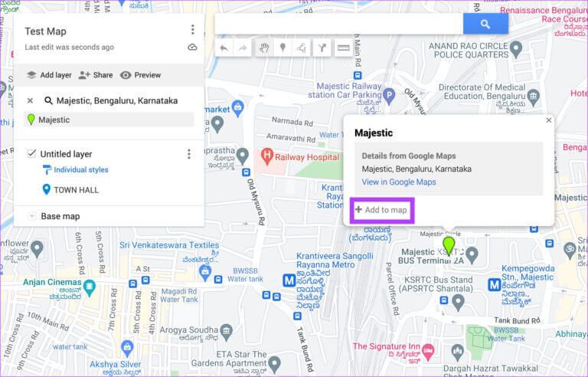The width and height of the screenshot is (588, 377).
Task: Click the Majestic BUS Terminal 2A pin
Action: click(472, 255)
